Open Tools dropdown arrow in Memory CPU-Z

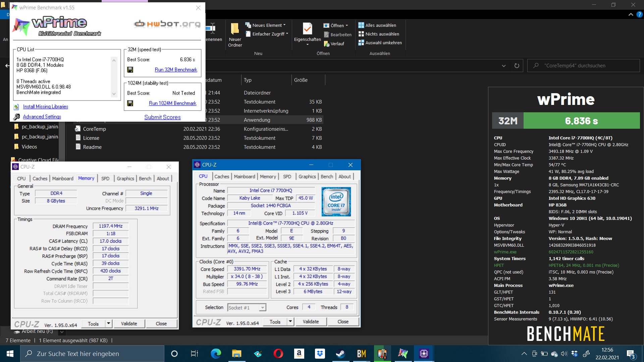coord(108,323)
